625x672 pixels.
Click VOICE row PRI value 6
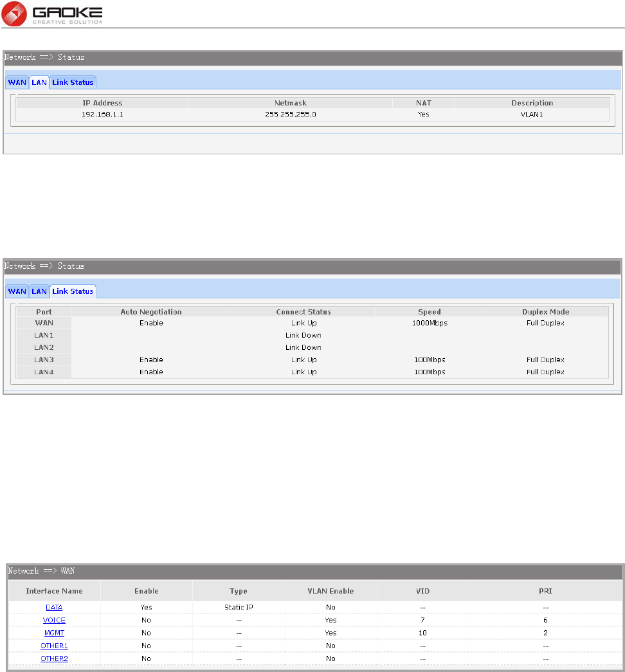pos(545,620)
